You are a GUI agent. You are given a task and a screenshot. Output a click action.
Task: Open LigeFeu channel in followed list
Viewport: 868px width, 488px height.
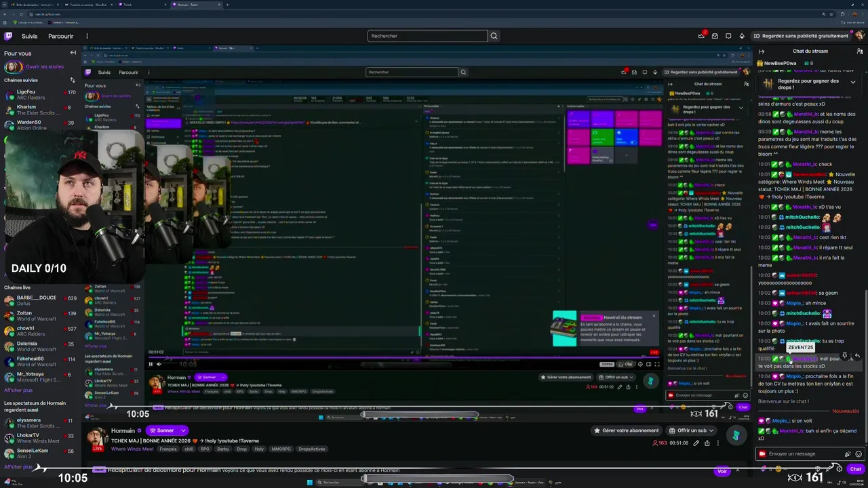(39, 94)
